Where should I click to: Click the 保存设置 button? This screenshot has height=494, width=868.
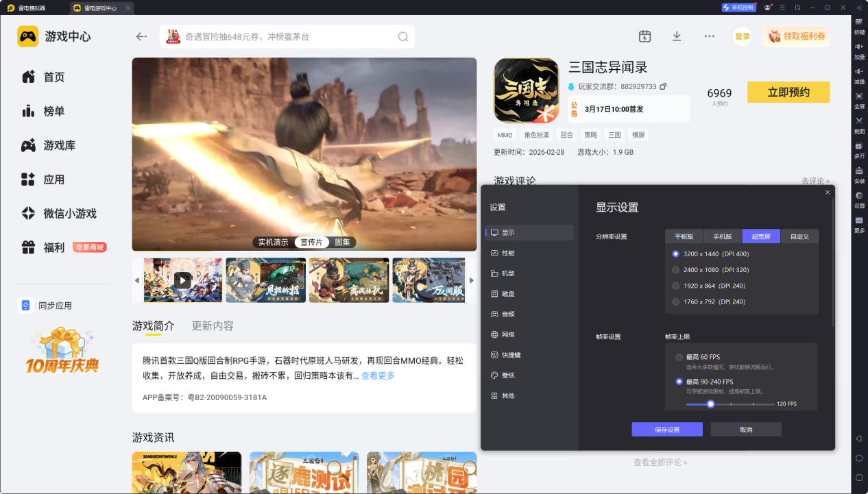[667, 430]
